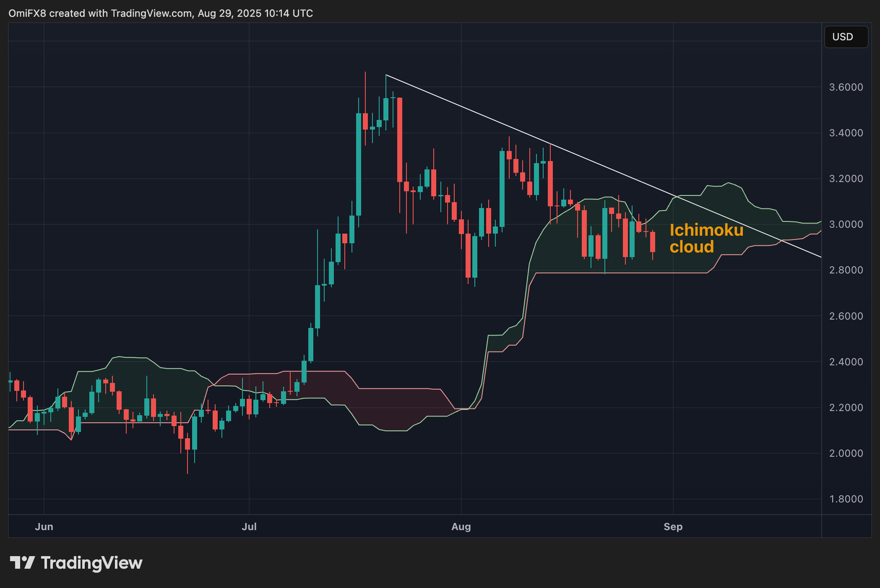Click the USD currency button
Image resolution: width=880 pixels, height=588 pixels.
tap(846, 37)
